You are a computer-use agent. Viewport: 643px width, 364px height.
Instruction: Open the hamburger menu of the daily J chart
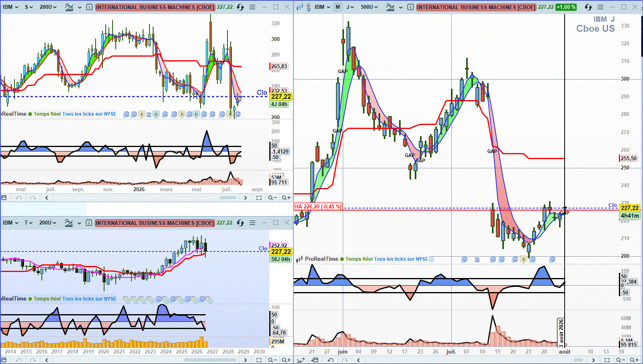tap(600, 7)
